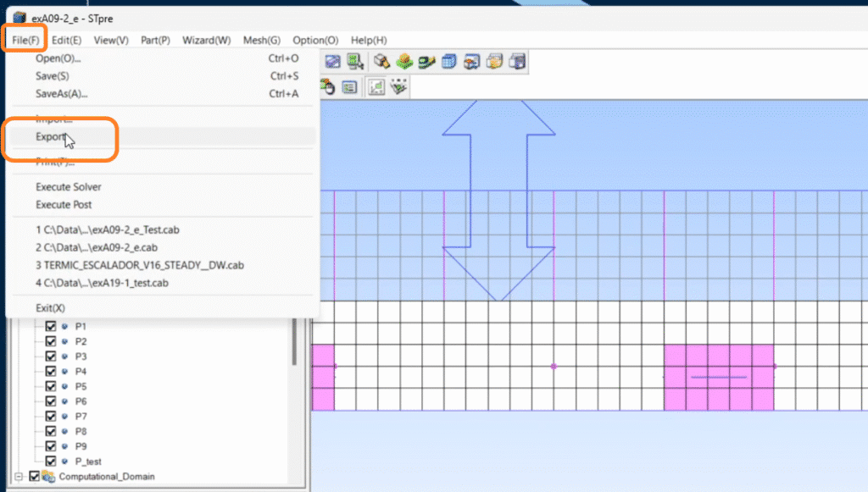Click the double-headed arrow outline in the viewport

click(x=498, y=200)
